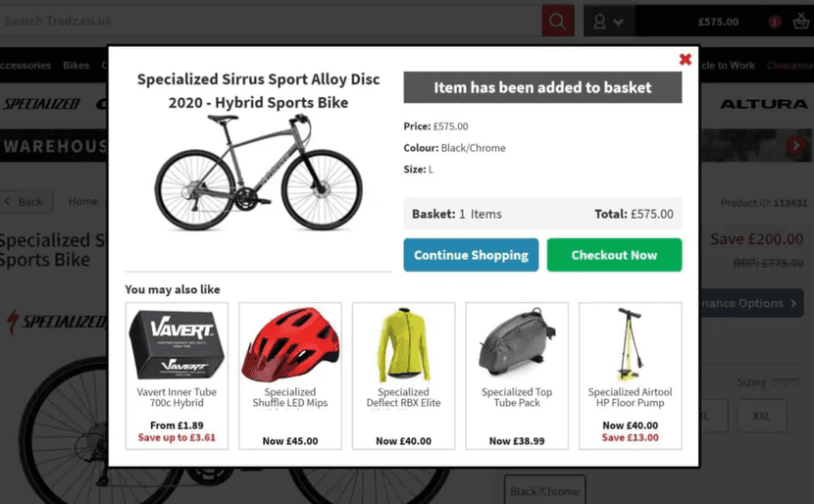
Task: Click the red banner arrow icon
Action: pyautogui.click(x=796, y=146)
